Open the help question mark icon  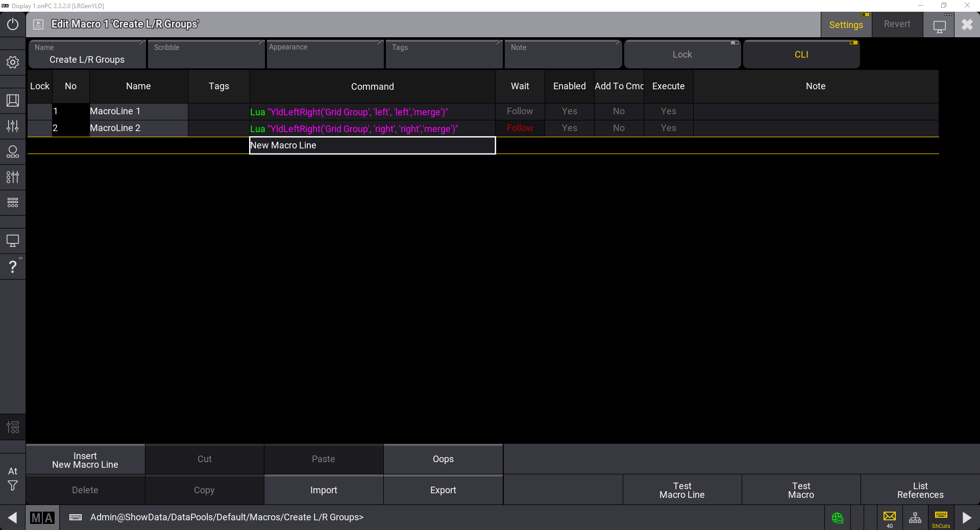tap(13, 267)
